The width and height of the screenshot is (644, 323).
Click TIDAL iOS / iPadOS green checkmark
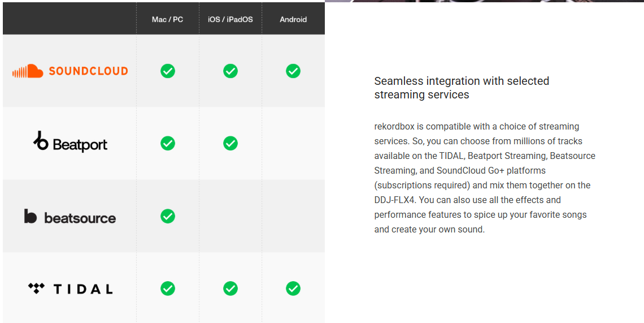(230, 288)
